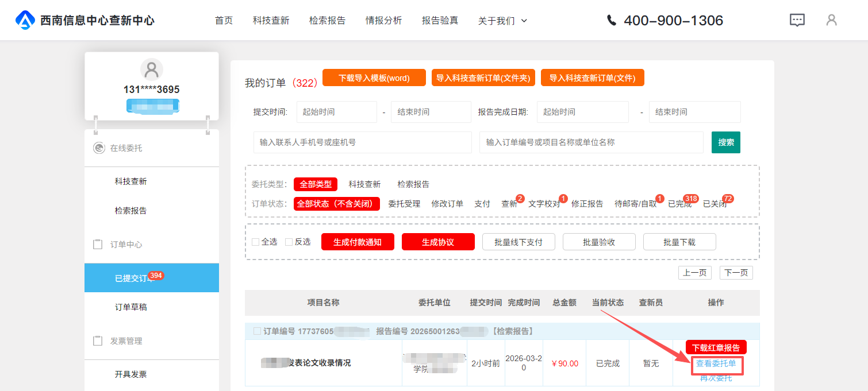Click the order number search input field
This screenshot has width=868, height=391.
pyautogui.click(x=591, y=142)
